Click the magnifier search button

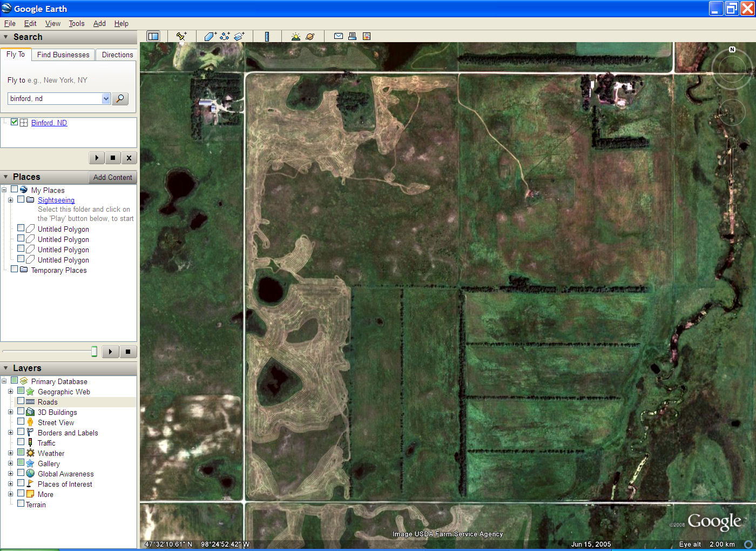[x=120, y=98]
